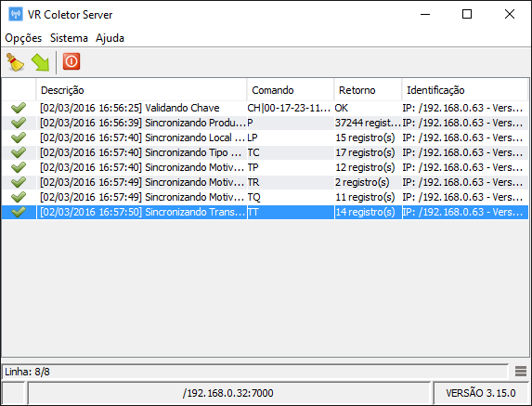Open the Sistema menu
Screen dimensions: 532x406
click(x=69, y=38)
